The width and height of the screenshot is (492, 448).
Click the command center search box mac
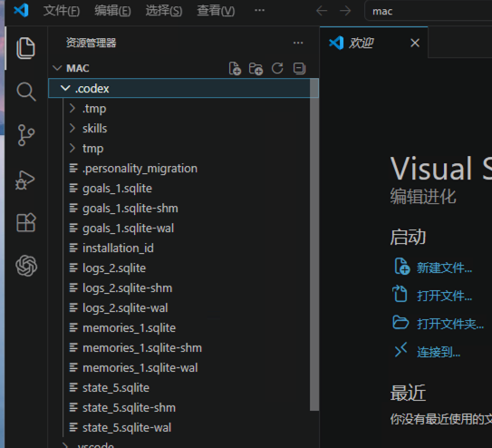point(428,11)
